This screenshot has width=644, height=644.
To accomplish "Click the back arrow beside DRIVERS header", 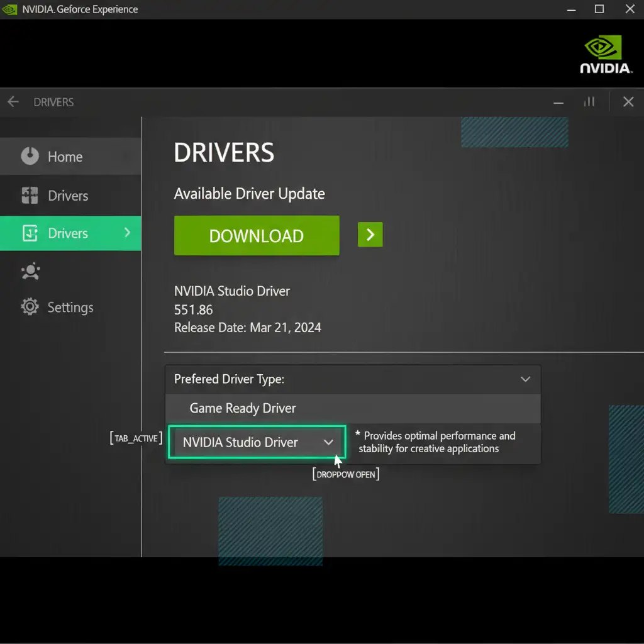I will click(13, 102).
